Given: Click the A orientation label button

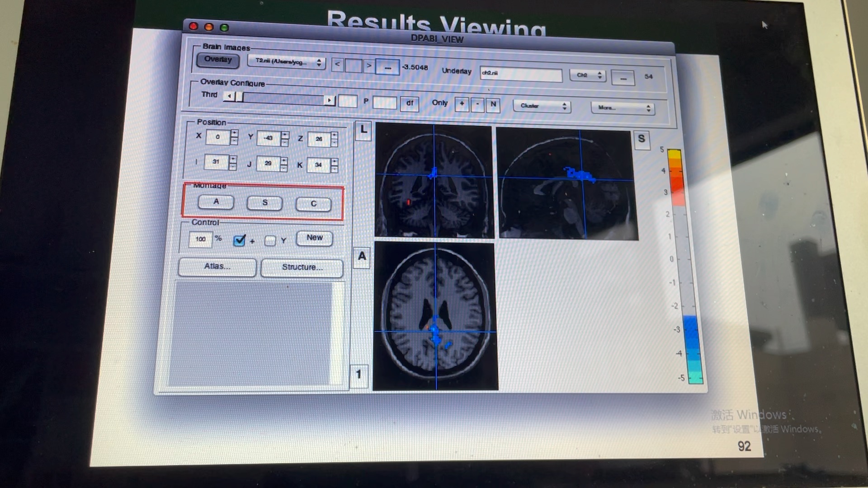Looking at the screenshot, I should pos(362,257).
